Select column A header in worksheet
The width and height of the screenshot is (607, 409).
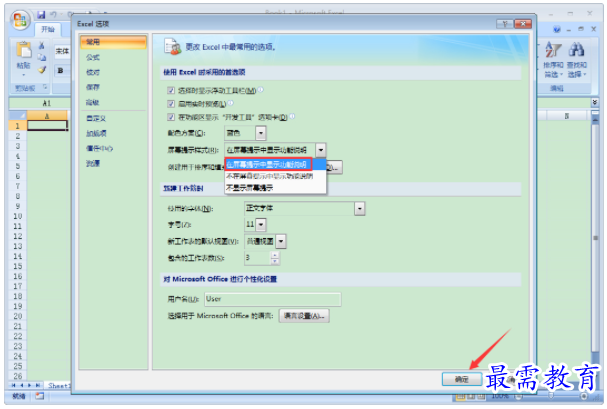tap(47, 116)
